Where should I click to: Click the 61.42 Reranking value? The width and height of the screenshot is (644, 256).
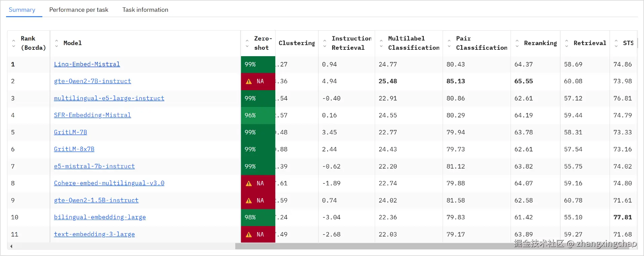coord(524,217)
